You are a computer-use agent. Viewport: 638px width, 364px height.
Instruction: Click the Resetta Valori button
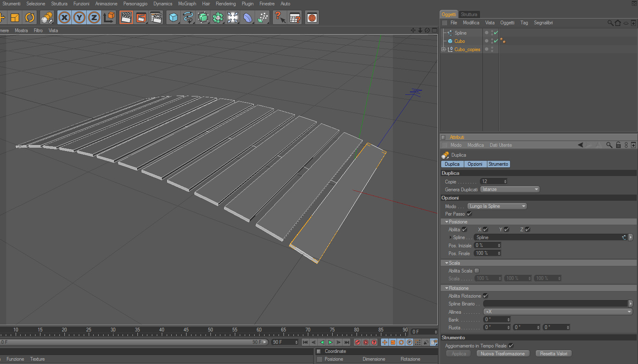553,354
